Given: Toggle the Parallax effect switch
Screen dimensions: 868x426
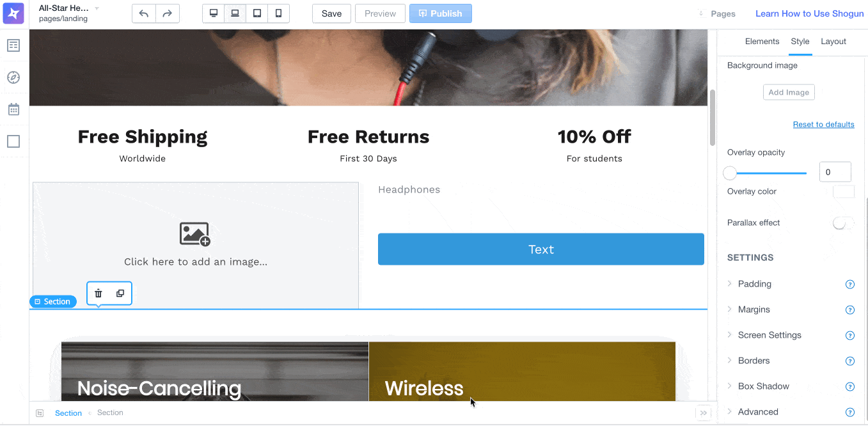Looking at the screenshot, I should (x=843, y=223).
